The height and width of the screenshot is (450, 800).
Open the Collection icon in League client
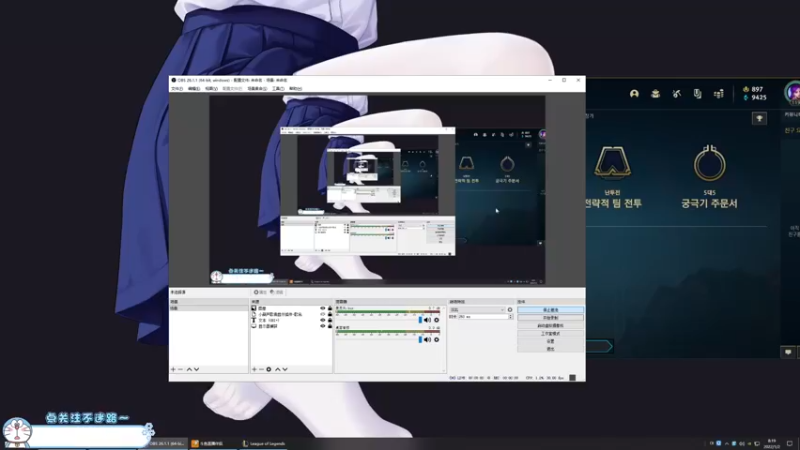pos(656,94)
